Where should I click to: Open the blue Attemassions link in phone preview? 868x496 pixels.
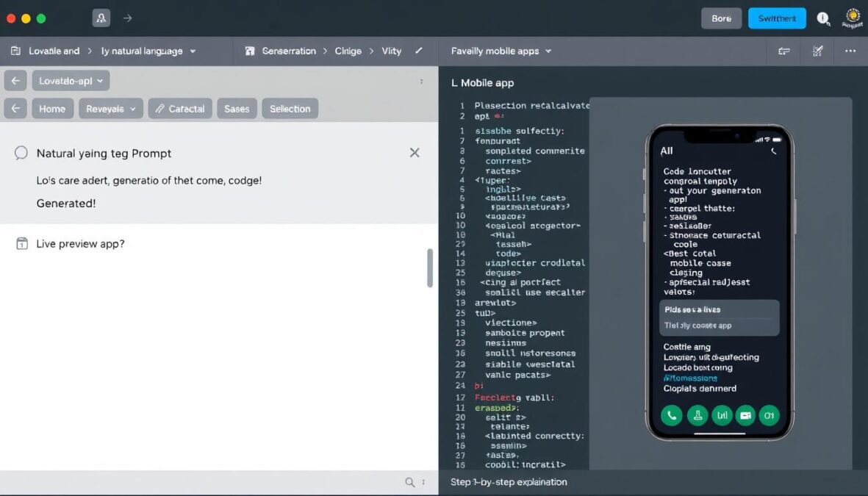[689, 378]
